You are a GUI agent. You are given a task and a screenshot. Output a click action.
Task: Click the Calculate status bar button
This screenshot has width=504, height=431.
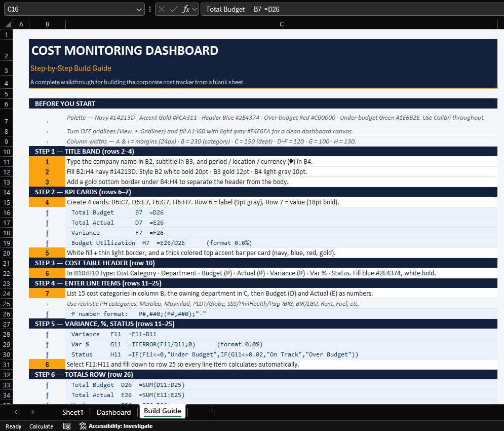point(41,426)
